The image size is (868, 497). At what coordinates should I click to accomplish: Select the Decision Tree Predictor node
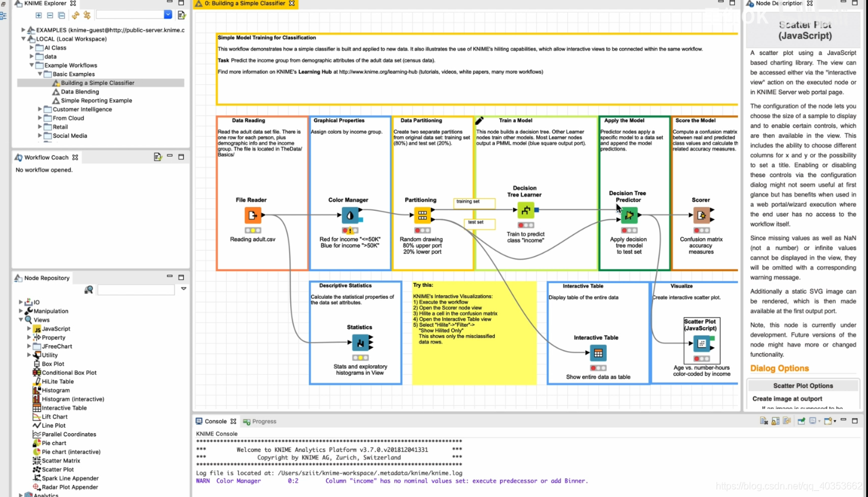(x=629, y=215)
